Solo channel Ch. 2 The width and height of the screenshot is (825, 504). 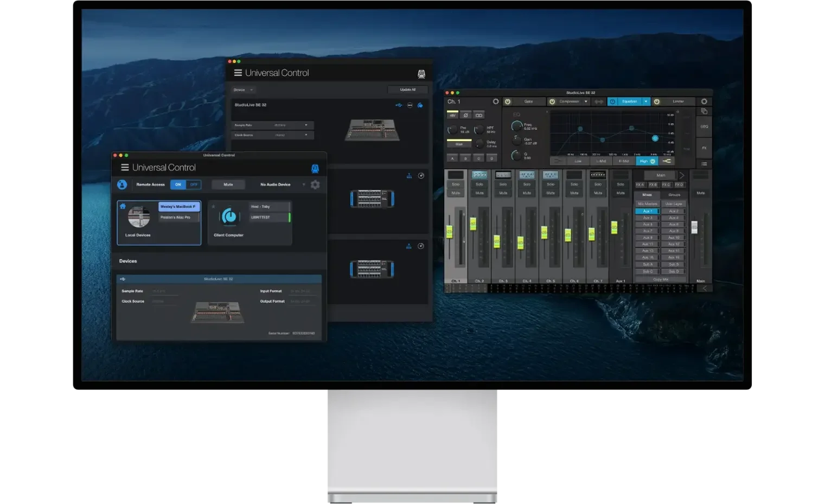[x=479, y=184]
